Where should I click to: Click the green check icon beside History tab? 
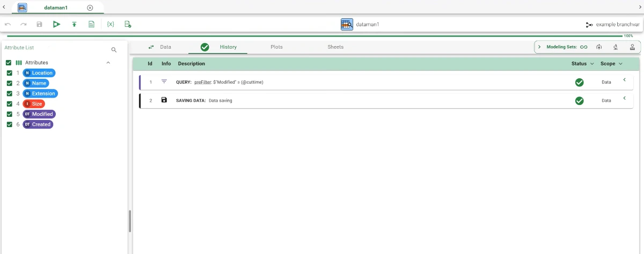coord(205,47)
